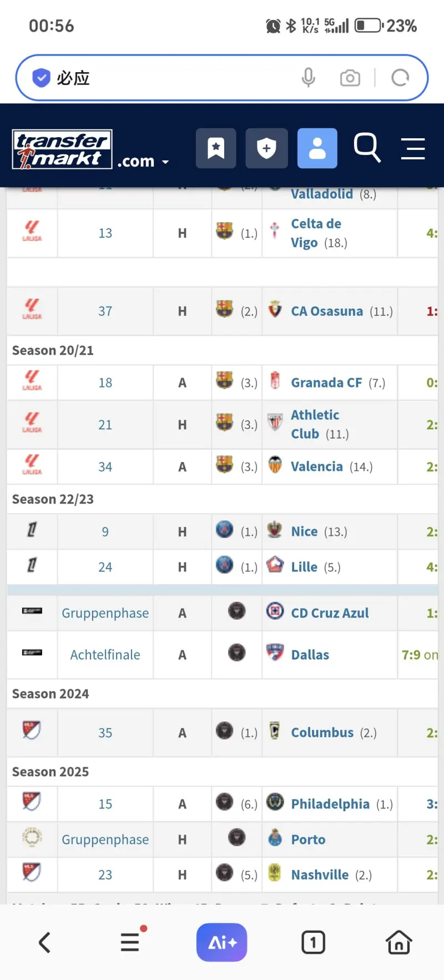Open browser tabs counter
The image size is (444, 980).
click(x=313, y=942)
